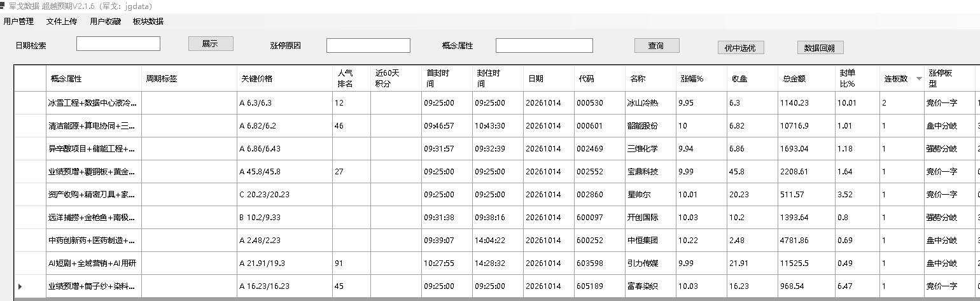Image resolution: width=980 pixels, height=301 pixels.
Task: Sort by 概念属性 column header
Action: [x=94, y=79]
